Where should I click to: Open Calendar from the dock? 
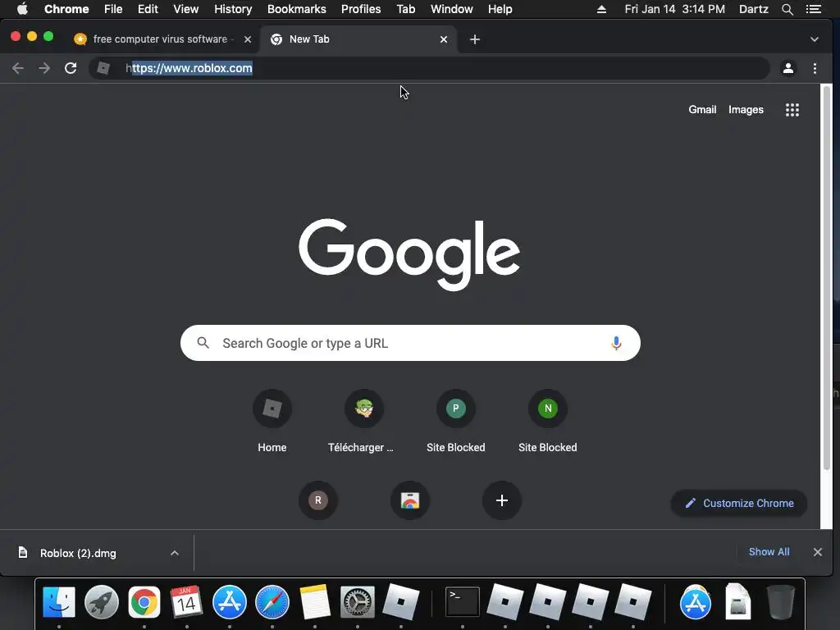pos(186,602)
